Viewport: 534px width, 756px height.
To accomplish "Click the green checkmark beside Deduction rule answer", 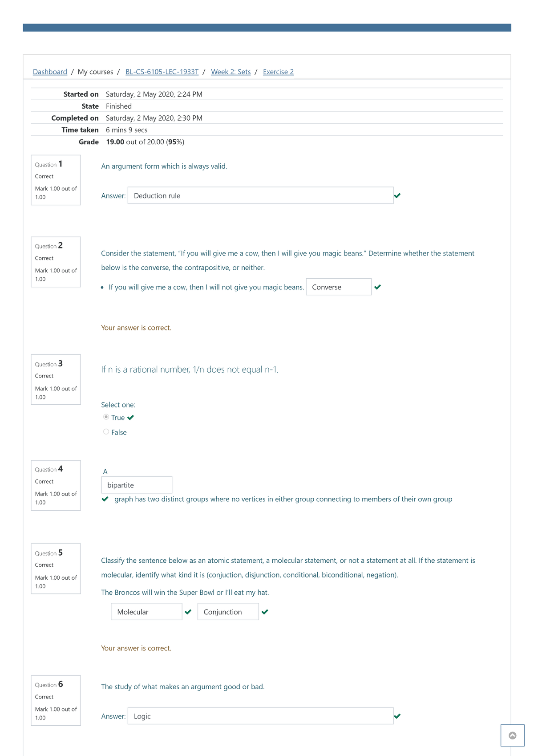I will [x=398, y=195].
